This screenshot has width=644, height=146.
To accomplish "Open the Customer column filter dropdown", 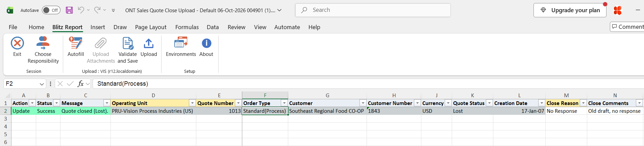I will [363, 103].
